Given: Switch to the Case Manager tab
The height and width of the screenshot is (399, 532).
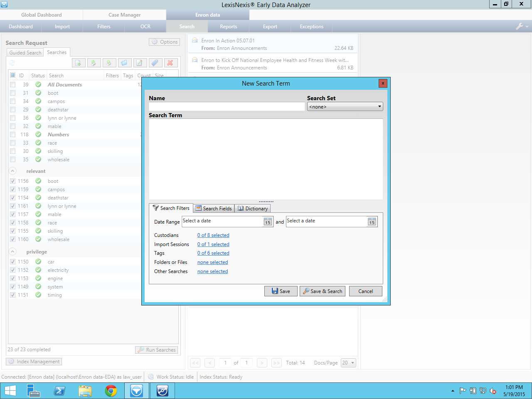Looking at the screenshot, I should pyautogui.click(x=125, y=15).
